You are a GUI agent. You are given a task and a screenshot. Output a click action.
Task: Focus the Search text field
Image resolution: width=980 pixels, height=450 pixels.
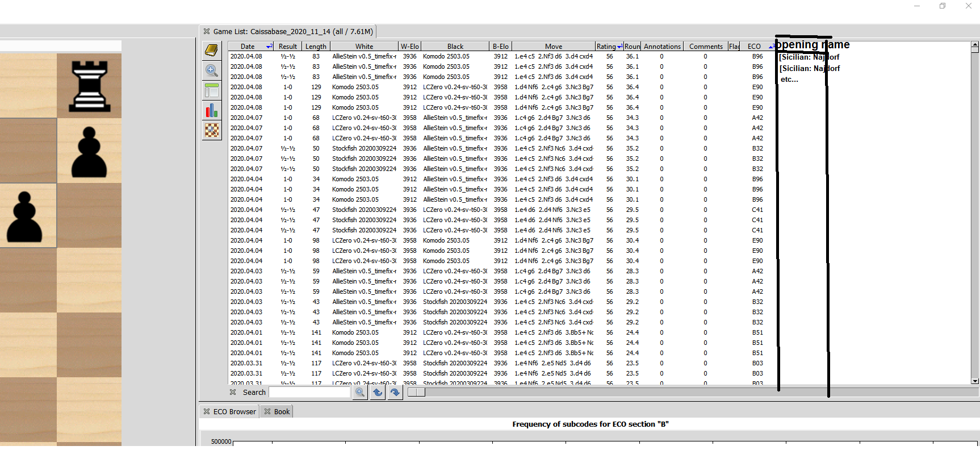(309, 393)
